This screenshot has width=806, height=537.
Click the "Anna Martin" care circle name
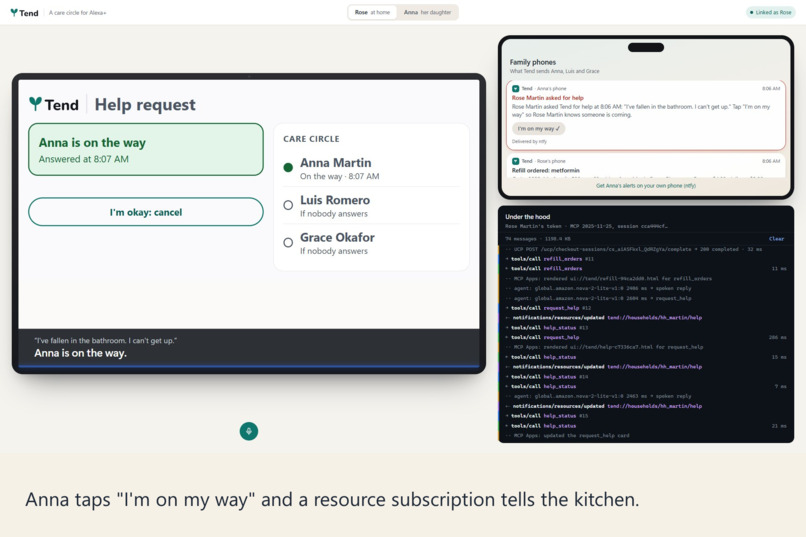336,163
